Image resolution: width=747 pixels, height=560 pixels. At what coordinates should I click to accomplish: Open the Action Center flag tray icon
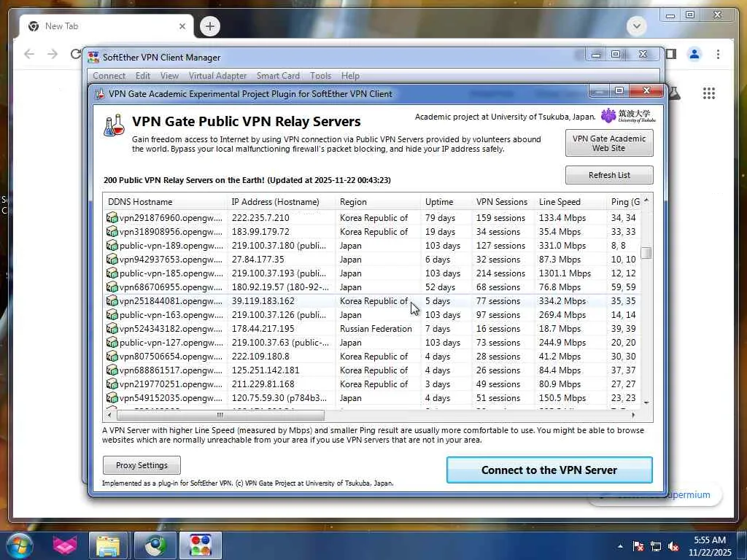point(638,546)
